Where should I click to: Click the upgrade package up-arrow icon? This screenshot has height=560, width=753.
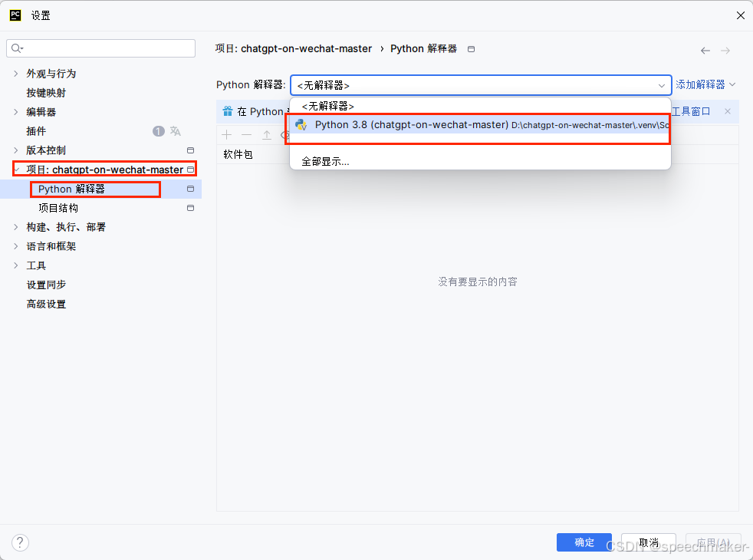(x=267, y=135)
